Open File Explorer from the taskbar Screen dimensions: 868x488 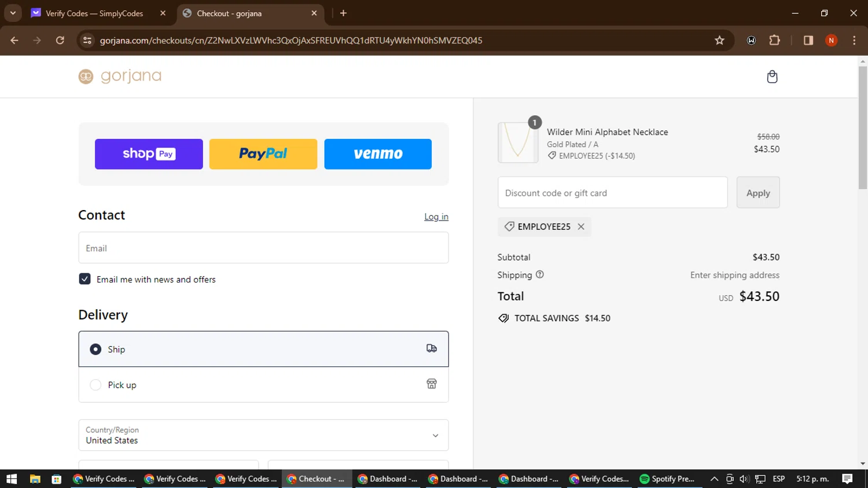(x=35, y=479)
